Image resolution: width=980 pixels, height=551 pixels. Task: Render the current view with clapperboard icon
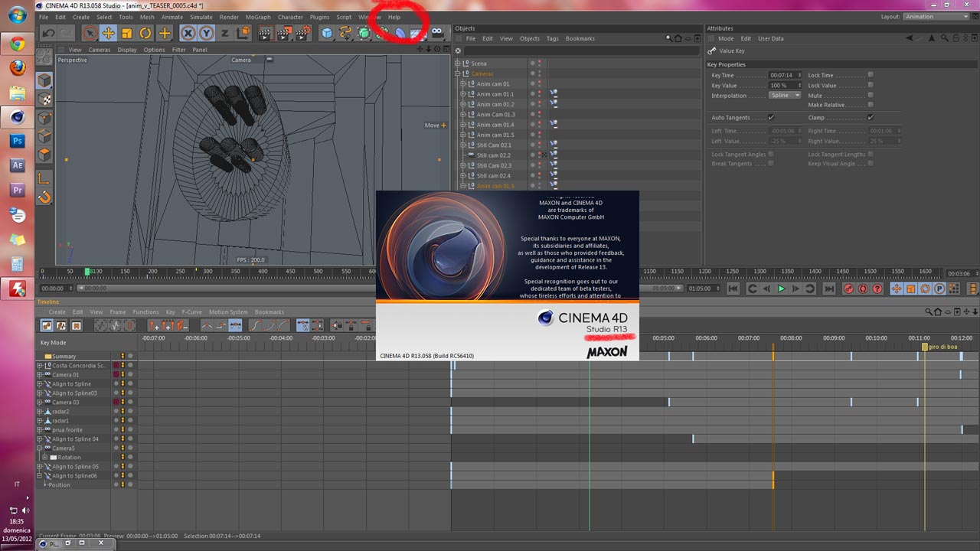(265, 33)
